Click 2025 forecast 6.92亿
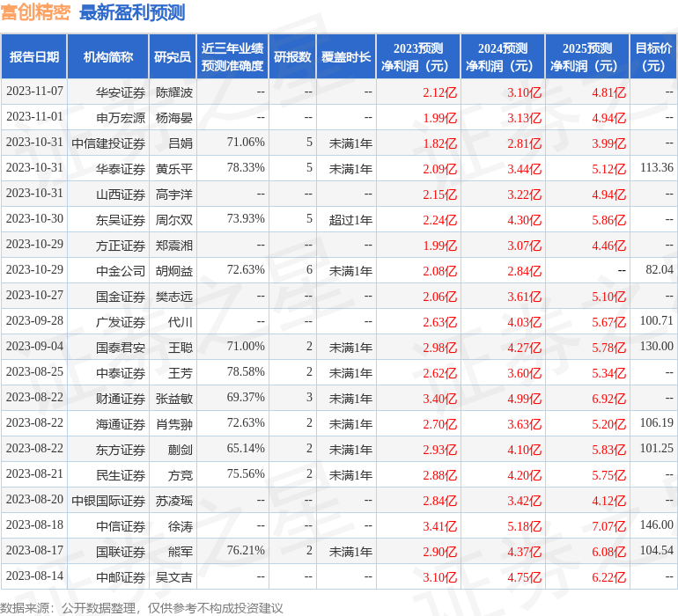This screenshot has height=616, width=678. [608, 399]
